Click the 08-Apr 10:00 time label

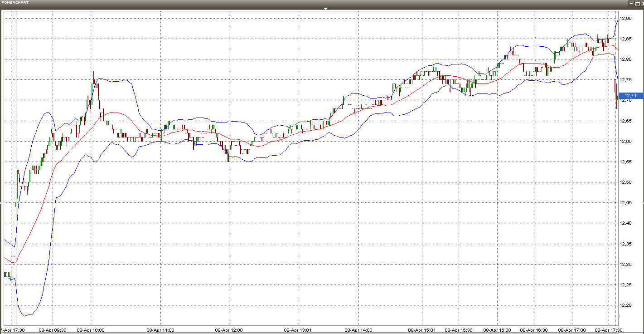pos(91,330)
